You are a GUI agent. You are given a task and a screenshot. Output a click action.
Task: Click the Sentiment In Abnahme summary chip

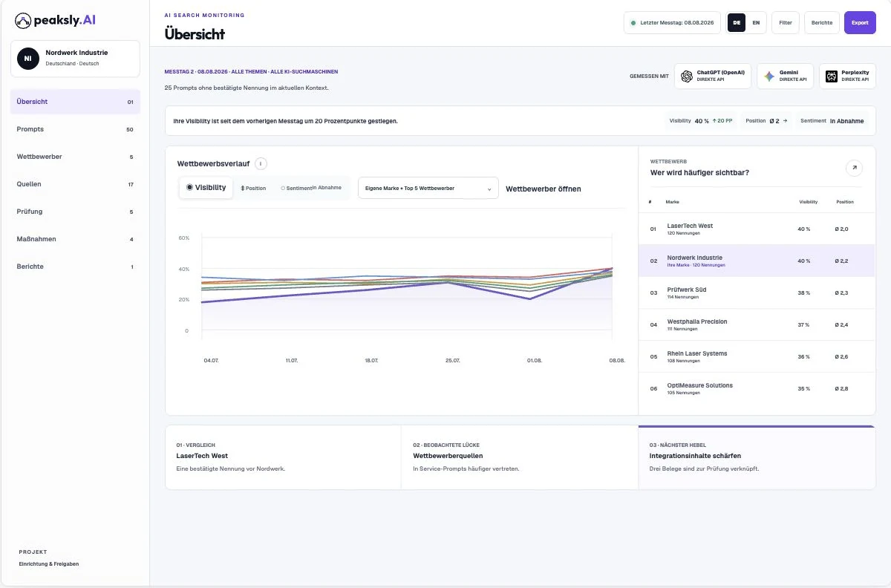[832, 120]
